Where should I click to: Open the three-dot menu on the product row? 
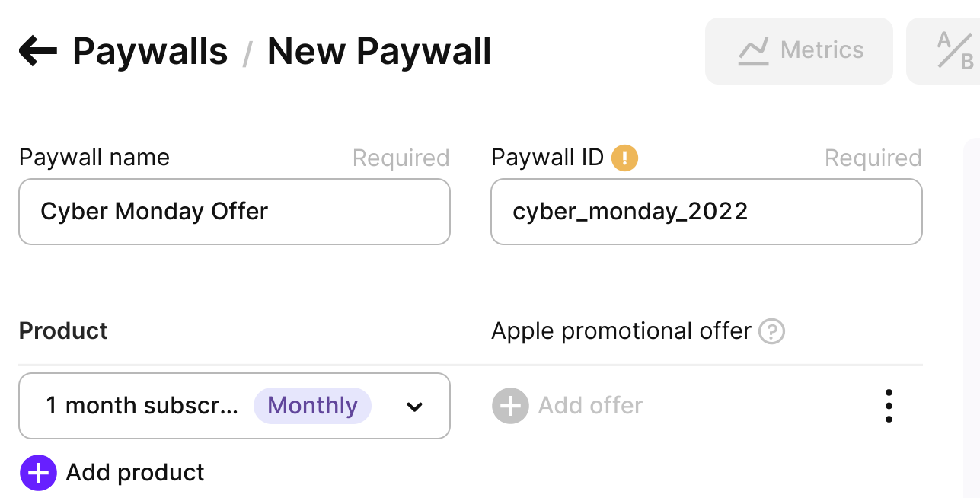click(x=889, y=406)
